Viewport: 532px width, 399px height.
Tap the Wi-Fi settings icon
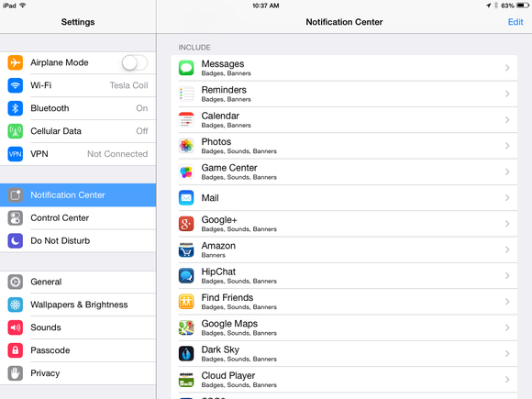[16, 85]
